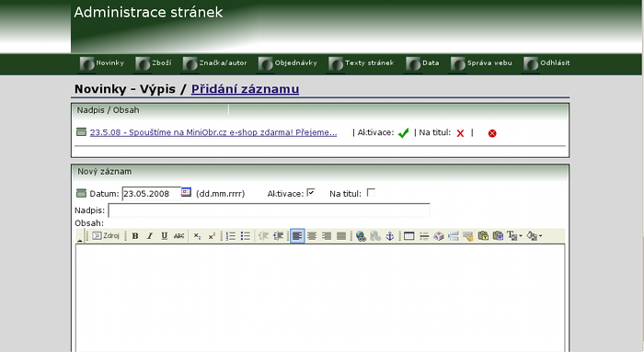Click inside the Obsah editor text area
Screen dimensions: 644x352
[x=320, y=298]
